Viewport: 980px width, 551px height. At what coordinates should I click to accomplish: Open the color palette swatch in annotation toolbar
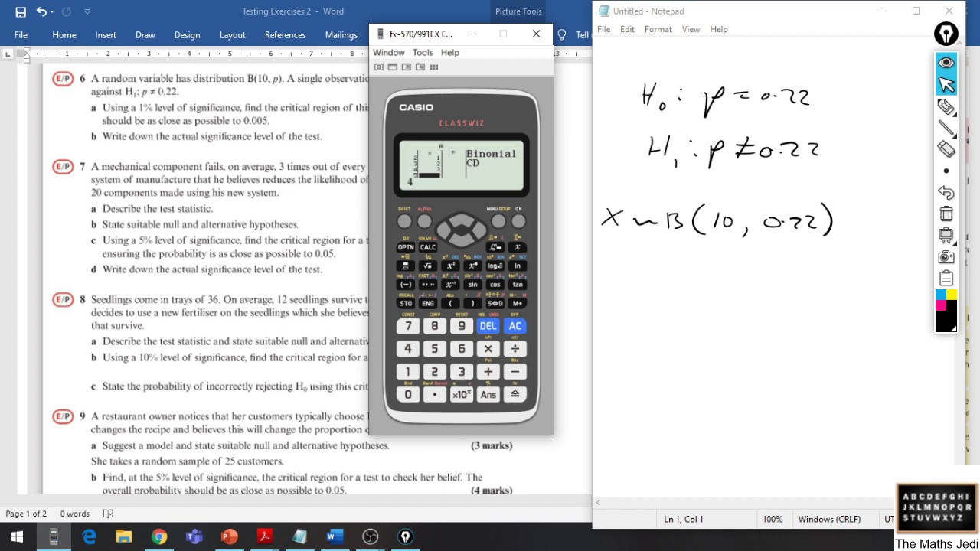coord(946,311)
